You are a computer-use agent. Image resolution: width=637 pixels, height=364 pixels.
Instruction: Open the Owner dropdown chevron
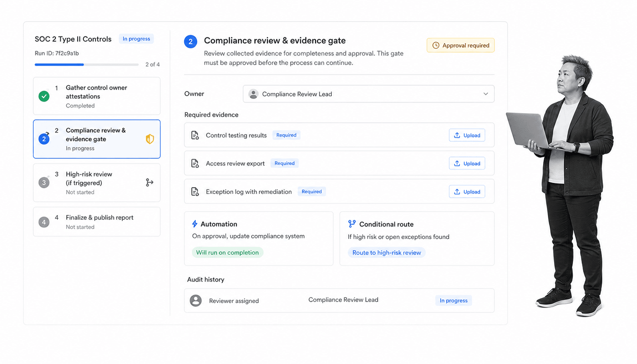[485, 94]
